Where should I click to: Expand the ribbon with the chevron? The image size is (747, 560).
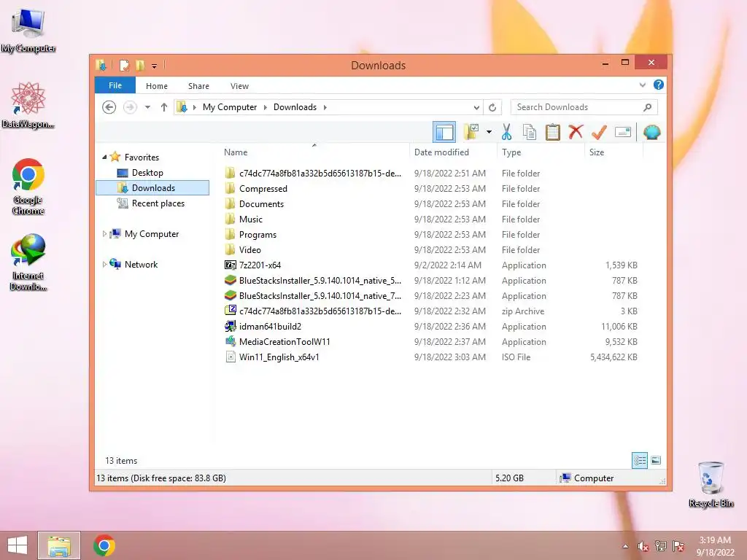[x=642, y=85]
